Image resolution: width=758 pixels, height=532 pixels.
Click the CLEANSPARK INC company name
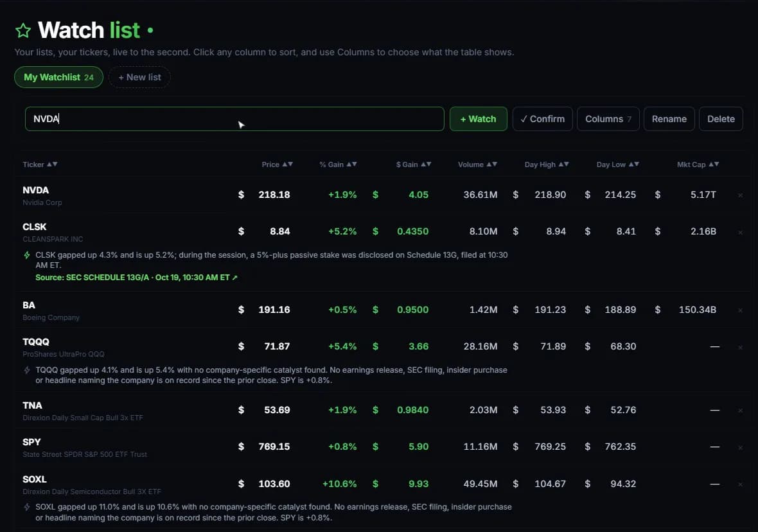point(53,240)
